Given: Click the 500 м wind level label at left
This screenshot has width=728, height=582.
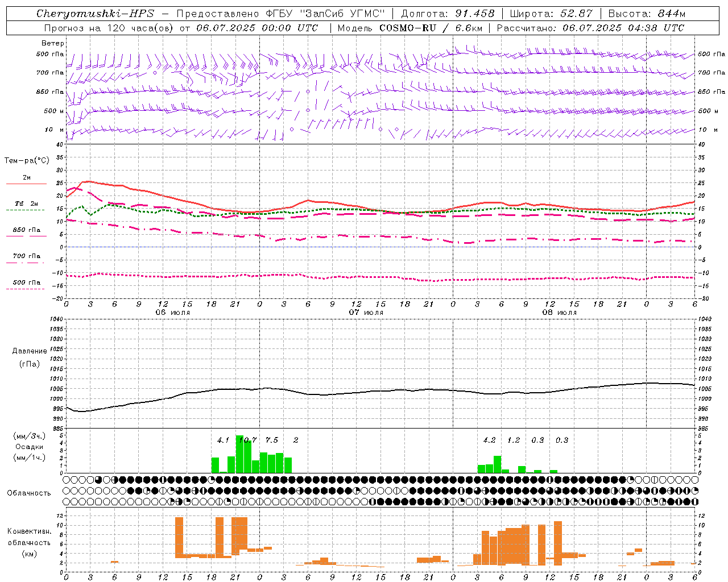Looking at the screenshot, I should [x=55, y=111].
